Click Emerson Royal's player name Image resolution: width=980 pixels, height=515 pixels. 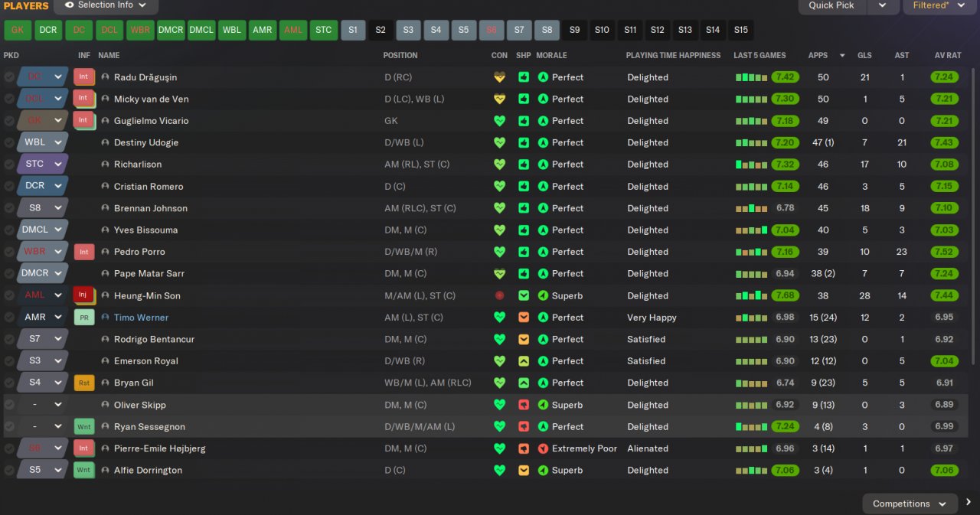[x=146, y=361]
